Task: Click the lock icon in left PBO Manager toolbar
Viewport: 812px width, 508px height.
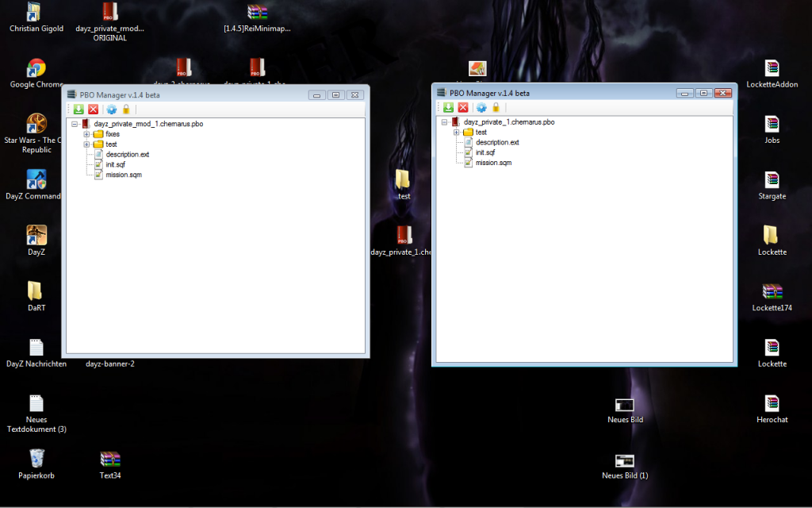Action: pyautogui.click(x=126, y=110)
